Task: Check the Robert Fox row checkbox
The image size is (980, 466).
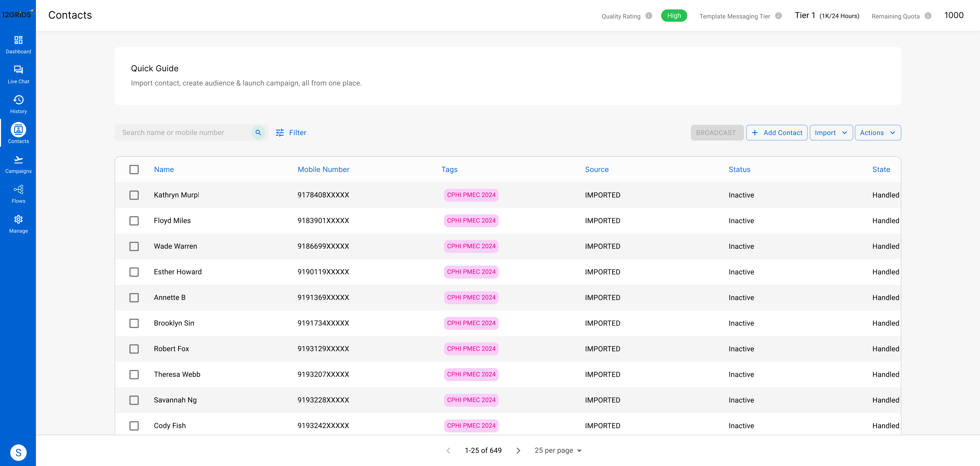Action: point(134,349)
